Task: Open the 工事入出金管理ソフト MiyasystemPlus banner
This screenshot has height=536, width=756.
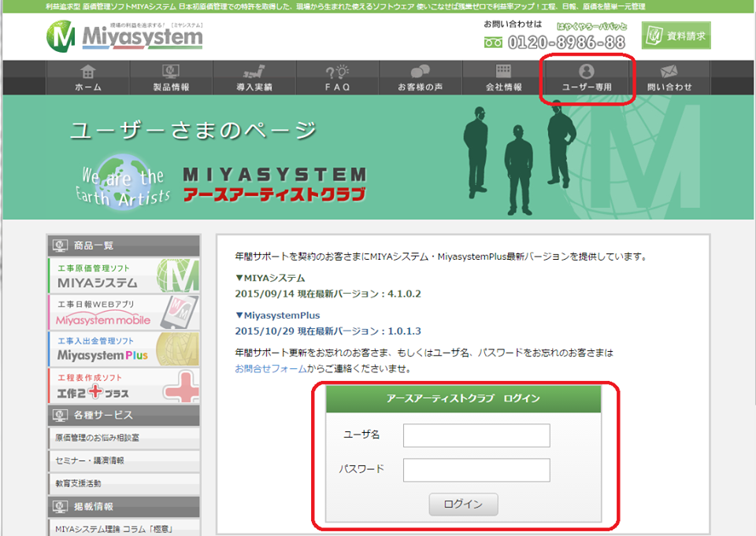Action: (124, 349)
